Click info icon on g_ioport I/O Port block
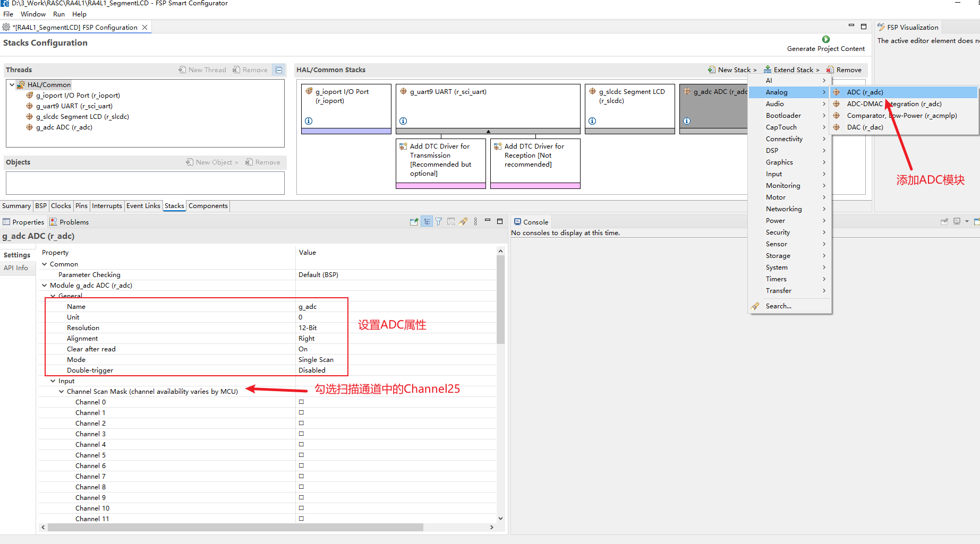Image resolution: width=980 pixels, height=544 pixels. 309,121
